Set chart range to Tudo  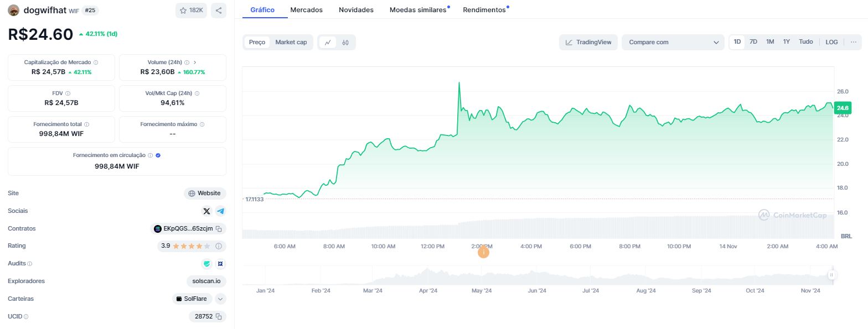[x=806, y=42]
